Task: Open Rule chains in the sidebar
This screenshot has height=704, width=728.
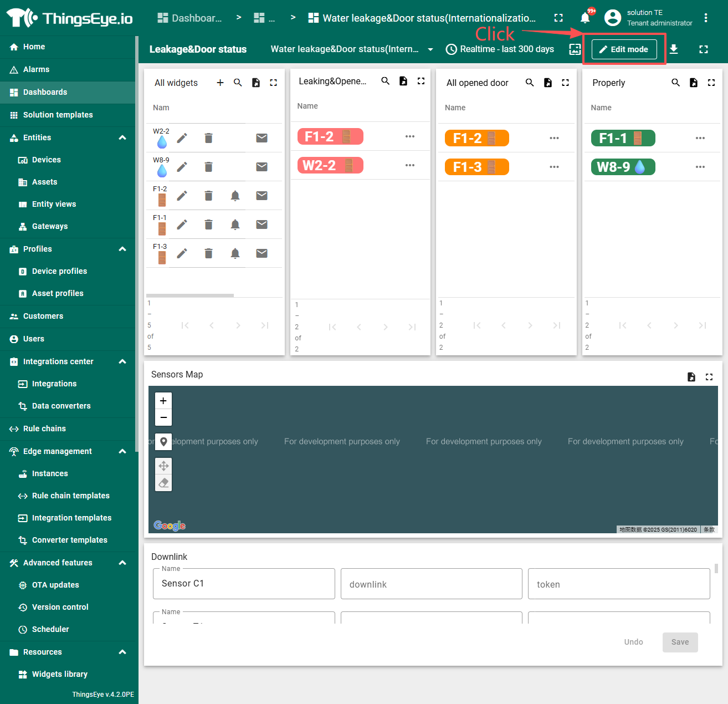Action: (44, 428)
